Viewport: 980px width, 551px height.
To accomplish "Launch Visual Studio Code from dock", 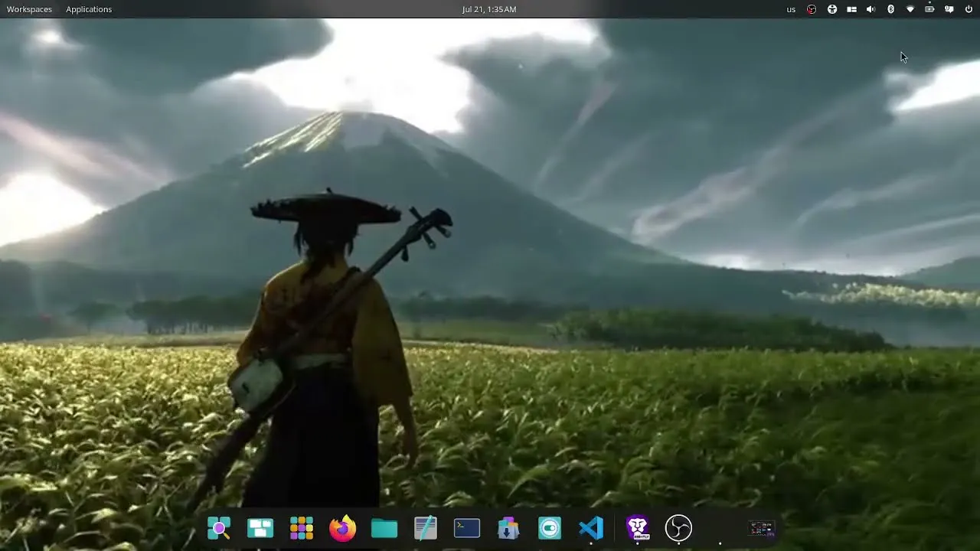I will [591, 528].
